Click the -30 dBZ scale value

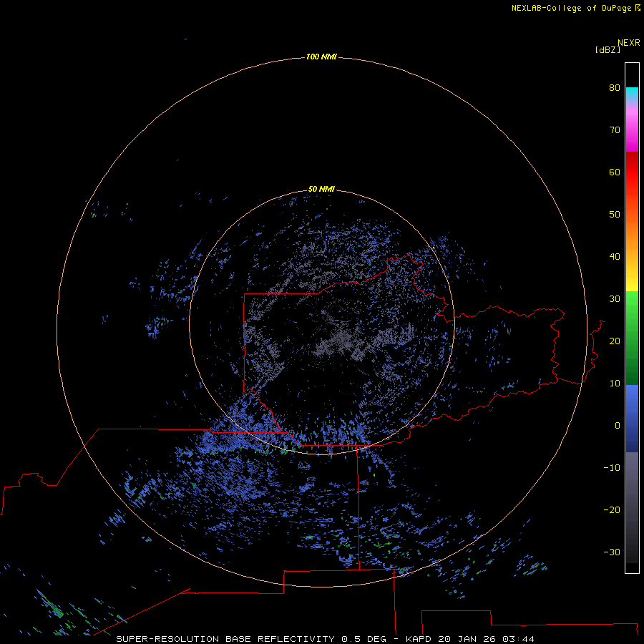612,552
